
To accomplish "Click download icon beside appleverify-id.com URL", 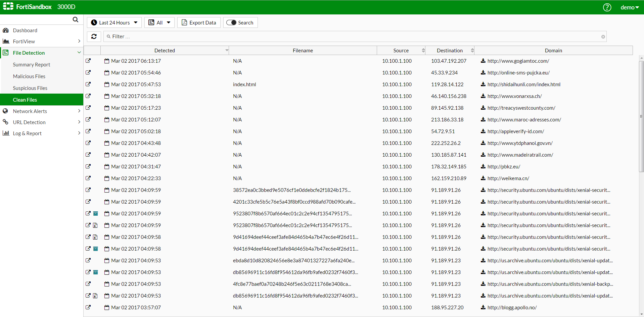I will 483,131.
